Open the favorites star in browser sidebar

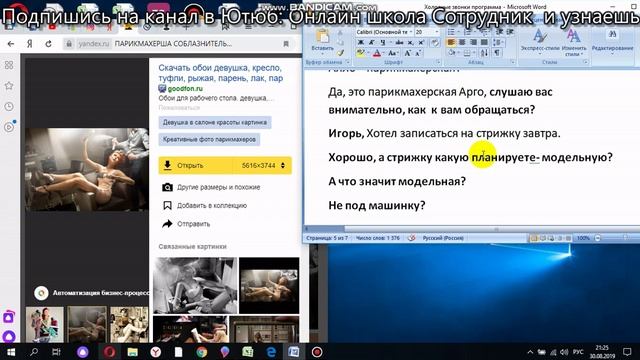coord(9,86)
